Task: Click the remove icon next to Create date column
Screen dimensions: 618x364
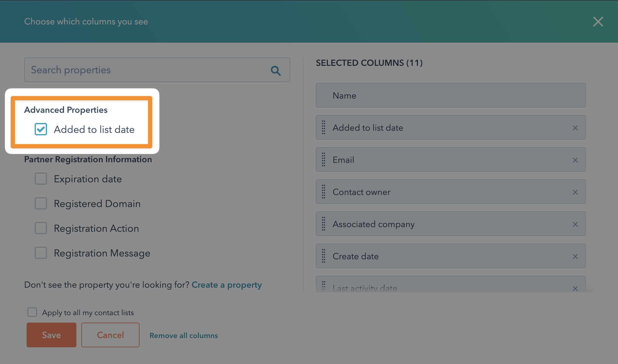Action: 575,256
